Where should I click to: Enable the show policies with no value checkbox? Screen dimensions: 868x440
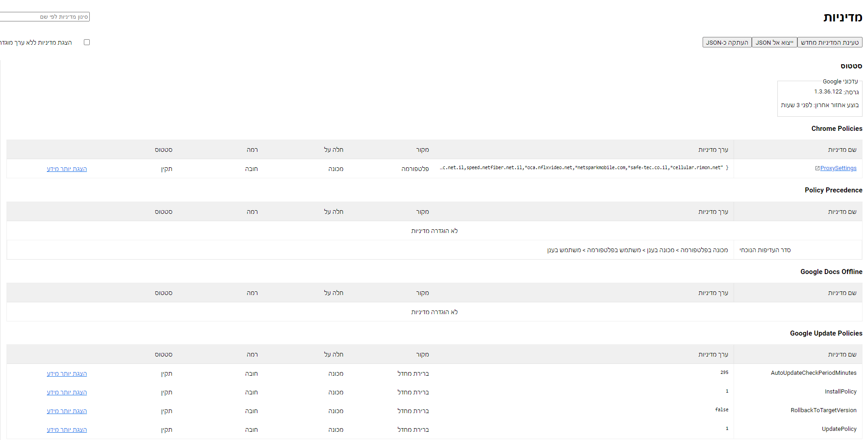tap(87, 42)
